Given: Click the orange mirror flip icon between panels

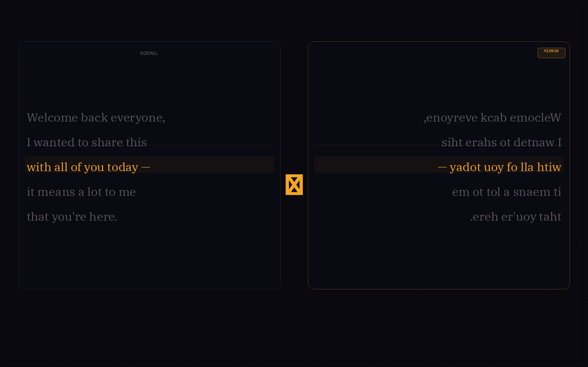Looking at the screenshot, I should click(x=294, y=185).
